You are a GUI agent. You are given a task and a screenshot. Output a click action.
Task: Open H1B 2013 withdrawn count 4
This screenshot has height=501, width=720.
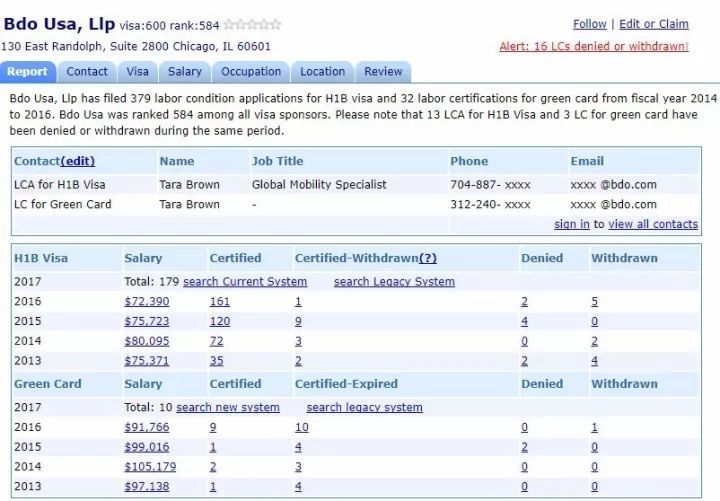pyautogui.click(x=594, y=361)
